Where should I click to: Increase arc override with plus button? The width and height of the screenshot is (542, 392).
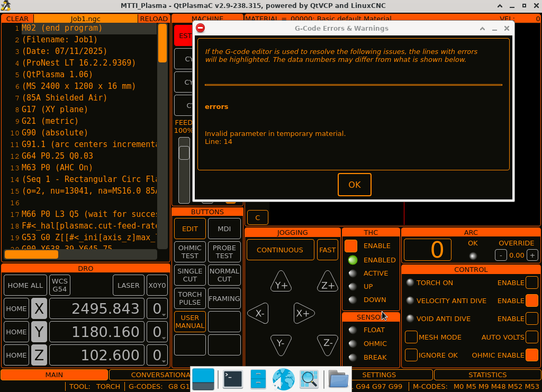(532, 255)
